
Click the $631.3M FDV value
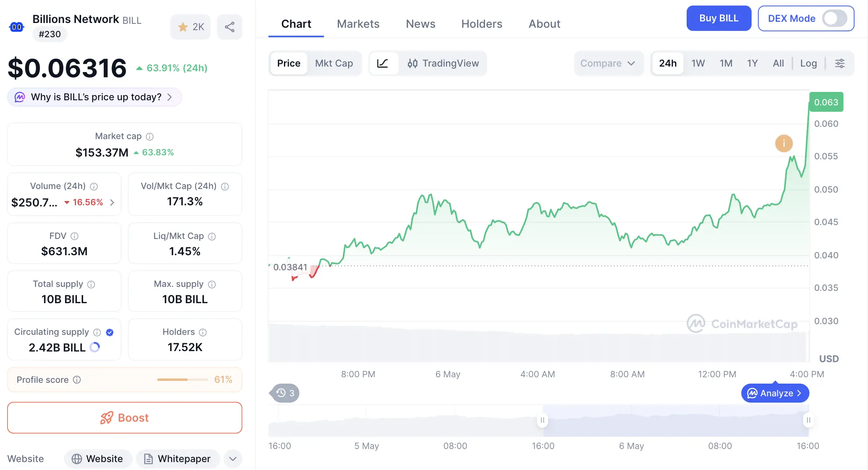(65, 251)
